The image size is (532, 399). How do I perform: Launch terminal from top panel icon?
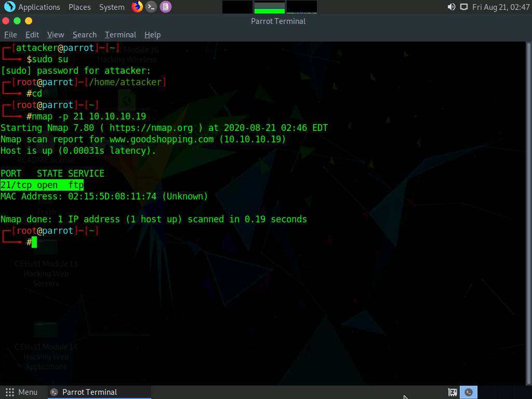tap(151, 7)
